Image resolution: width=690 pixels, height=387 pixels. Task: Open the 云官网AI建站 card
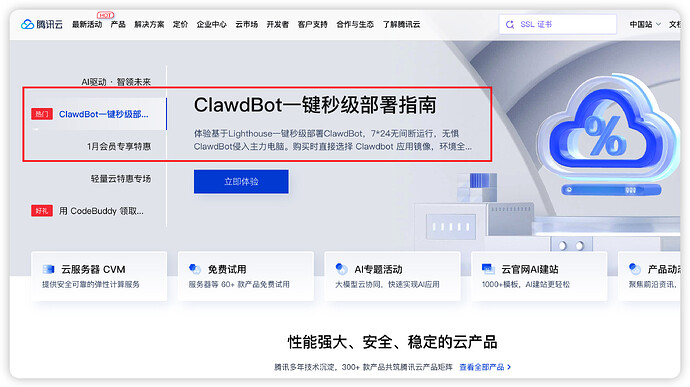coord(539,276)
